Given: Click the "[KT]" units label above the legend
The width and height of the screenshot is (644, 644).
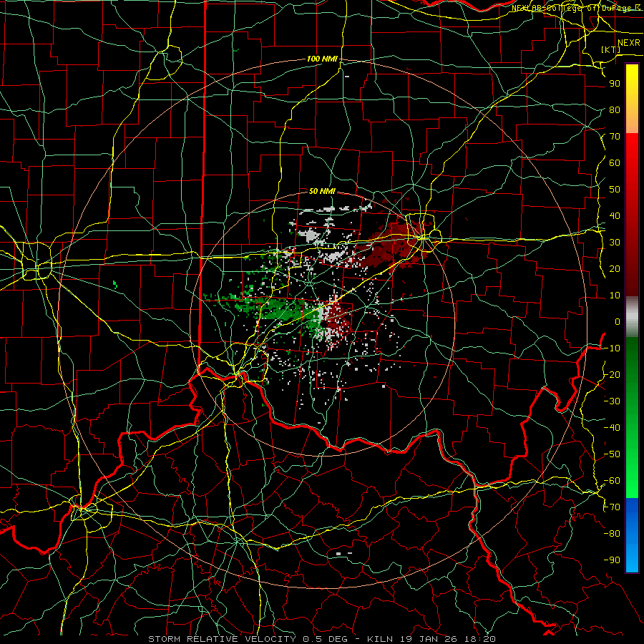Looking at the screenshot, I should click(x=611, y=49).
